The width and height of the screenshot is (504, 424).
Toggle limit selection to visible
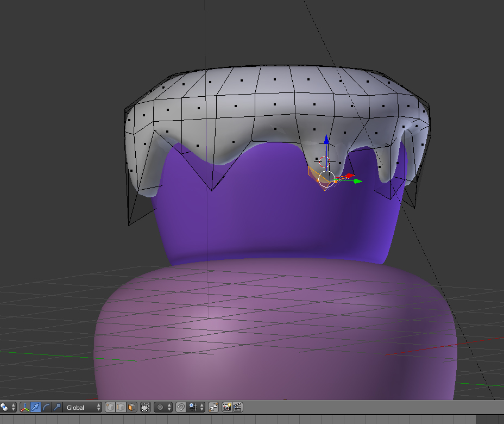(x=145, y=407)
